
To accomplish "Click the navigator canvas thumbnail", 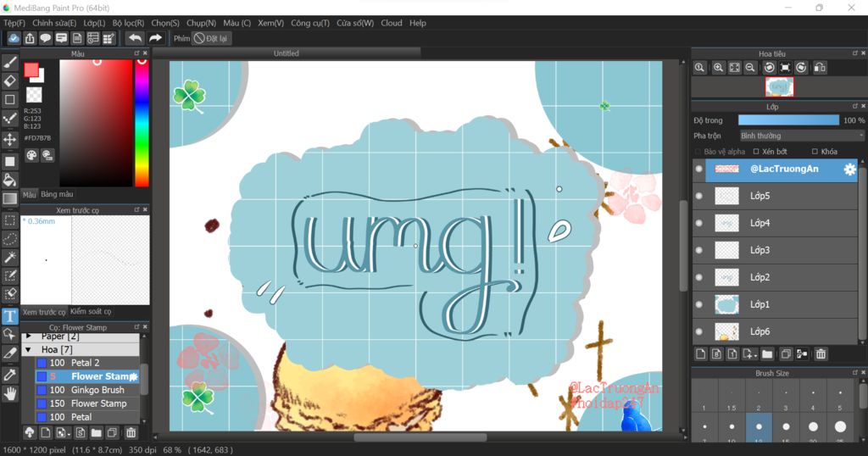I will pos(780,87).
